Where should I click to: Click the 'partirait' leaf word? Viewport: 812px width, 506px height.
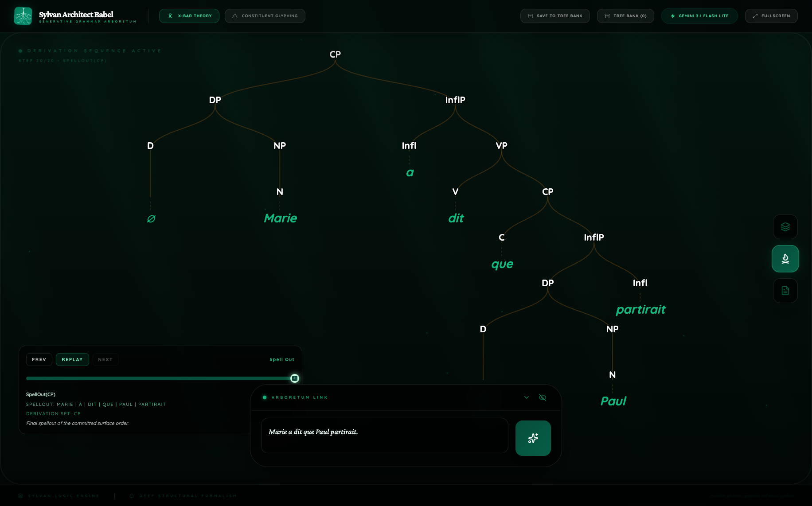[x=640, y=310]
